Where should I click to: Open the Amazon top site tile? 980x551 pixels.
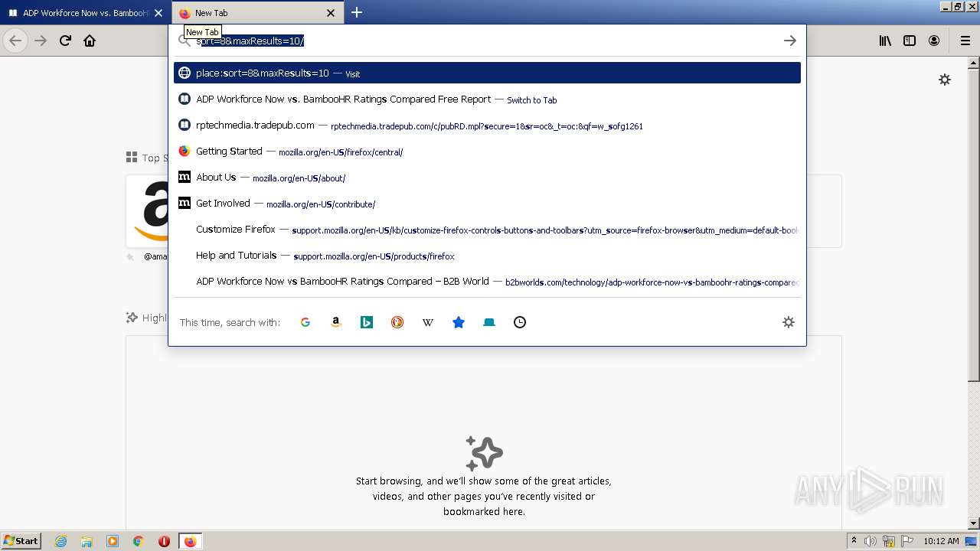coord(147,211)
